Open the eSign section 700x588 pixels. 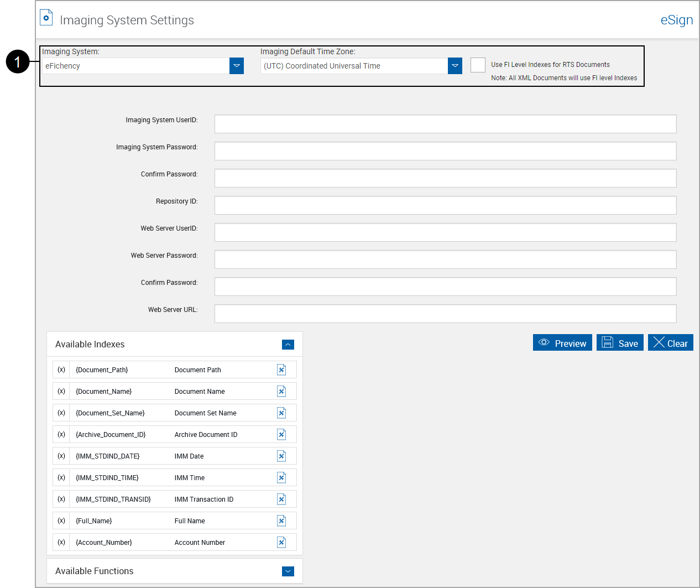coord(676,20)
